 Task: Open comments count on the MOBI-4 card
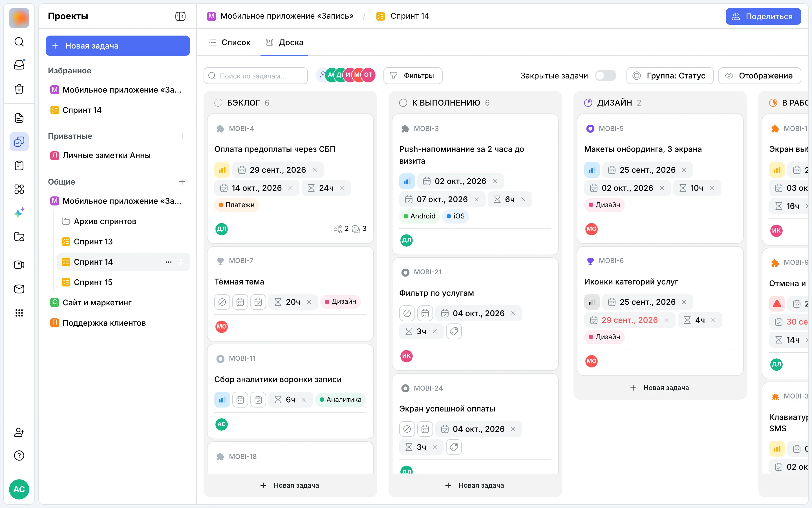click(359, 229)
